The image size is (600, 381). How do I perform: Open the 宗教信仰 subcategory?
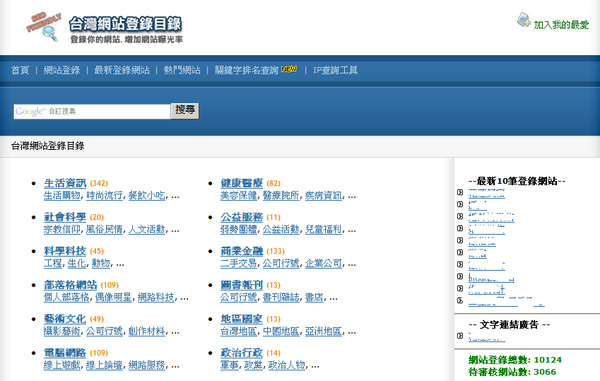click(x=62, y=230)
